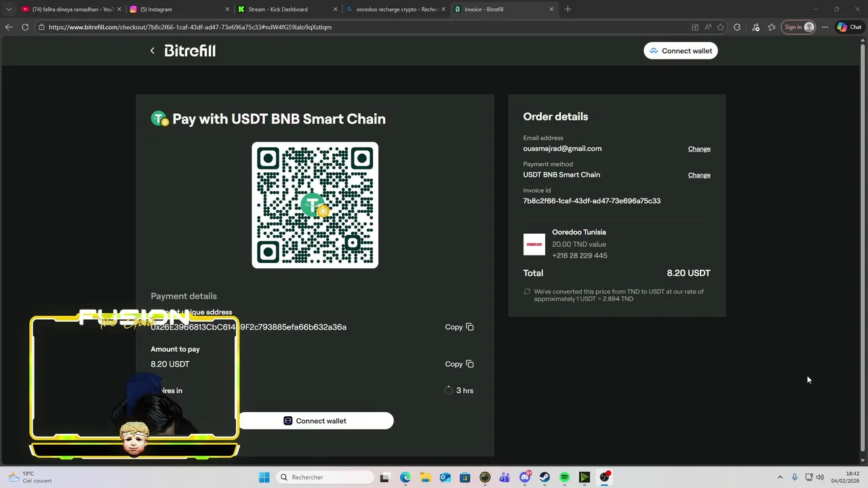868x488 pixels.
Task: Open the Windows Start menu
Action: (264, 477)
